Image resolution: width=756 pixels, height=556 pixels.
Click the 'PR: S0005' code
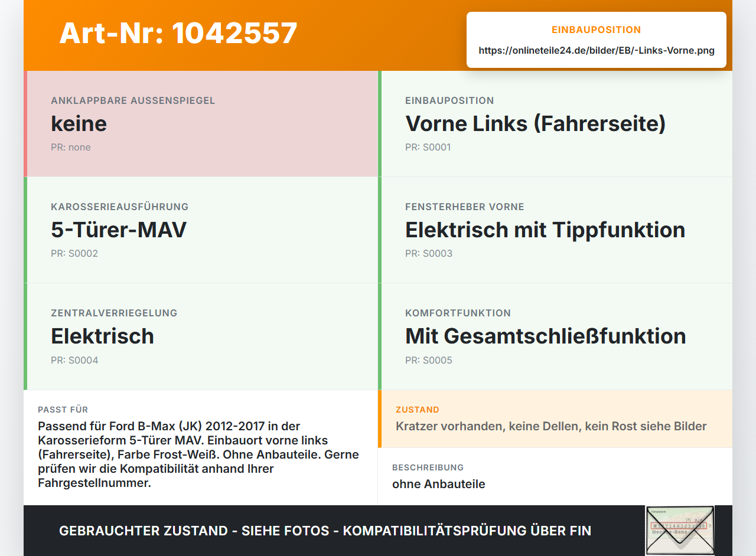(x=429, y=360)
